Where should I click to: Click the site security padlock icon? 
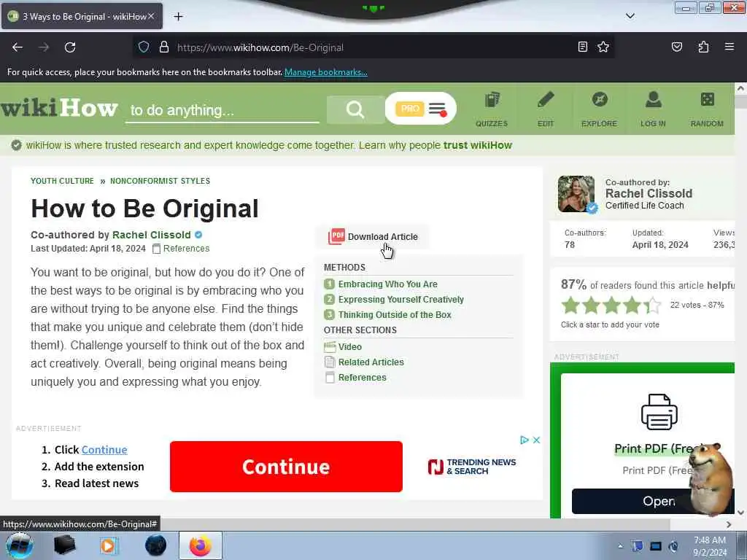coord(164,47)
